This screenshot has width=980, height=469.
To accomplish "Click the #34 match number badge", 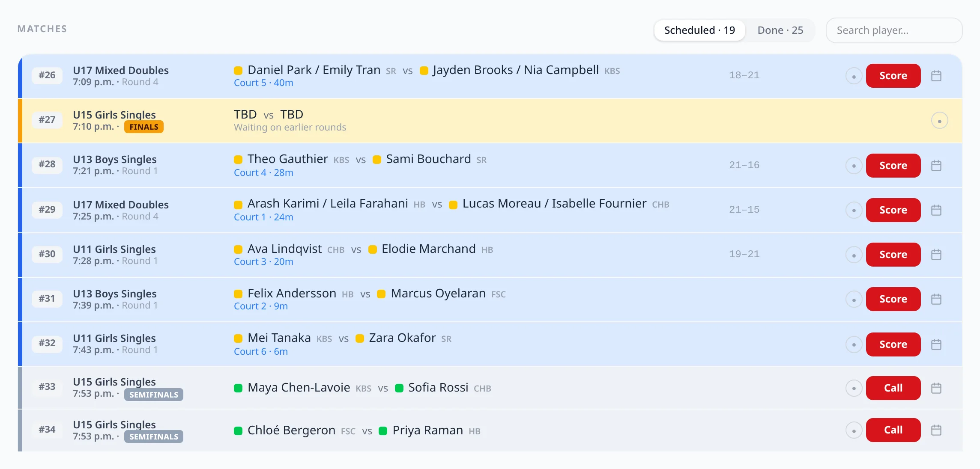I will [x=47, y=430].
